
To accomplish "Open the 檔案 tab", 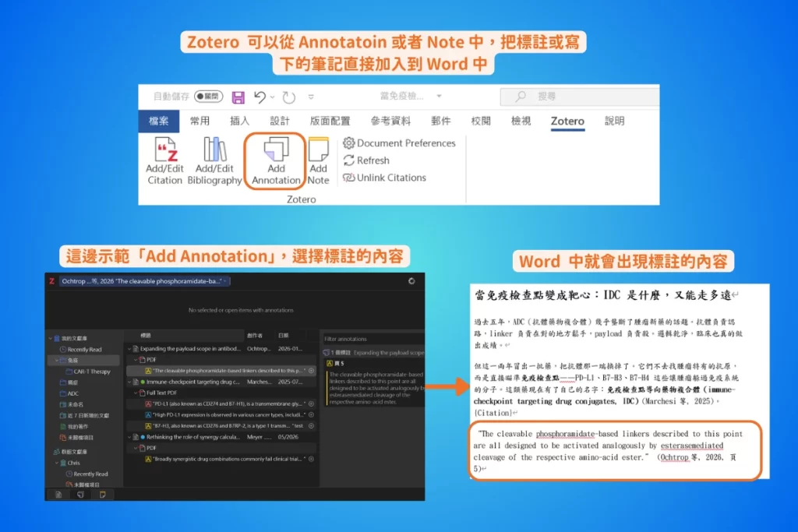I will pyautogui.click(x=158, y=121).
